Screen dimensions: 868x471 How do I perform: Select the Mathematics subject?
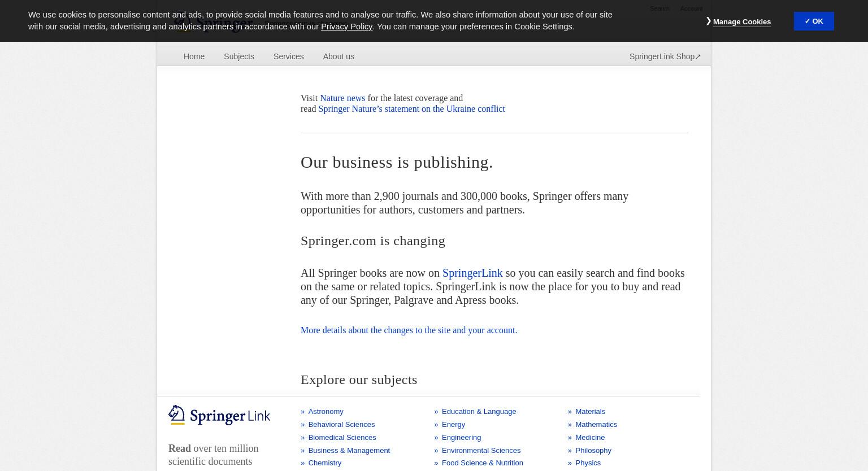click(596, 424)
